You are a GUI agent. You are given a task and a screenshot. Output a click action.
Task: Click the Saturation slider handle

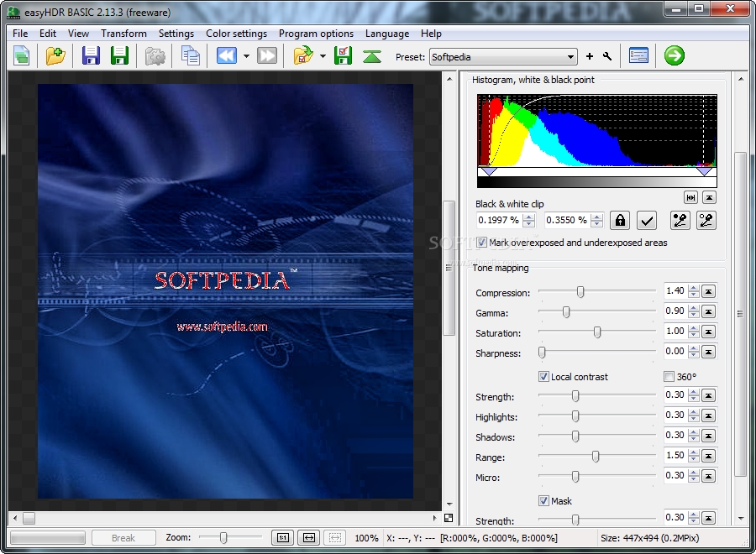pyautogui.click(x=597, y=332)
